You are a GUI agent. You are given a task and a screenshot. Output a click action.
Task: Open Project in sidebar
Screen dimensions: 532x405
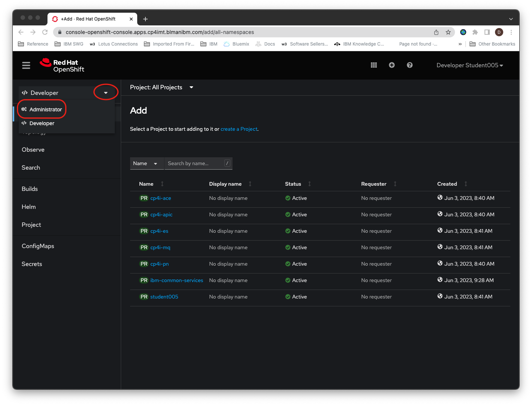point(31,225)
